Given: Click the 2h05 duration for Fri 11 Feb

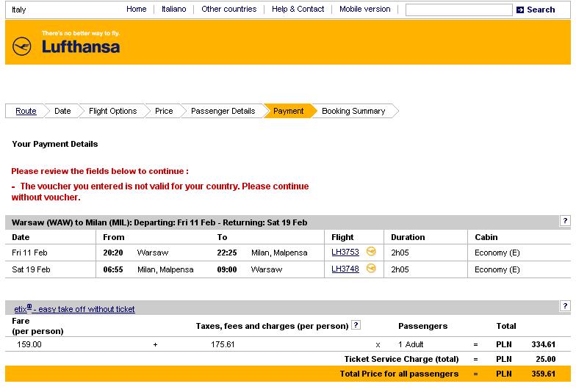Looking at the screenshot, I should point(400,253).
